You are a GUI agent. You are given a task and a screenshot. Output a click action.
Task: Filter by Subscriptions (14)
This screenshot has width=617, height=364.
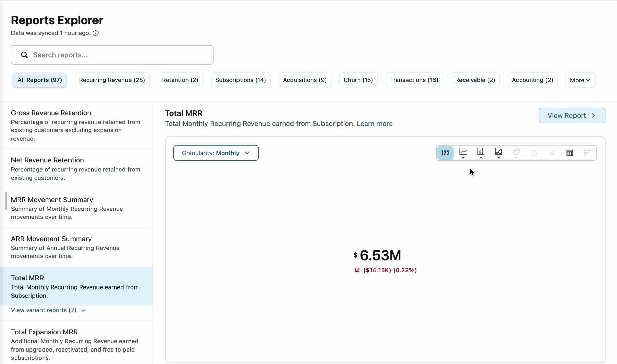tap(241, 80)
